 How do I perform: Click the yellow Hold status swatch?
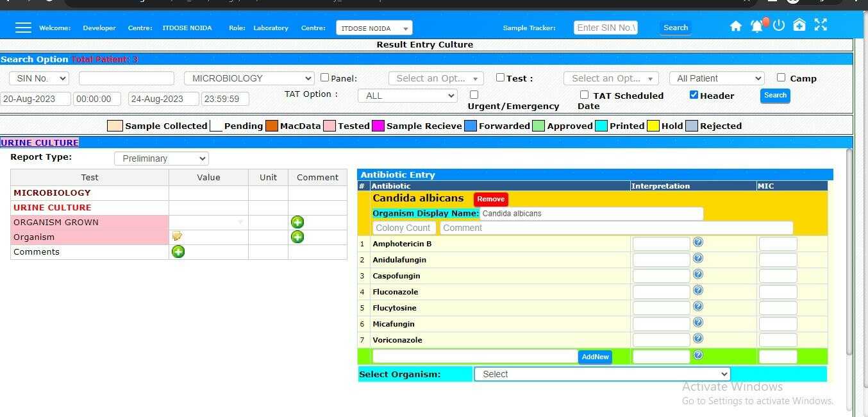click(652, 126)
